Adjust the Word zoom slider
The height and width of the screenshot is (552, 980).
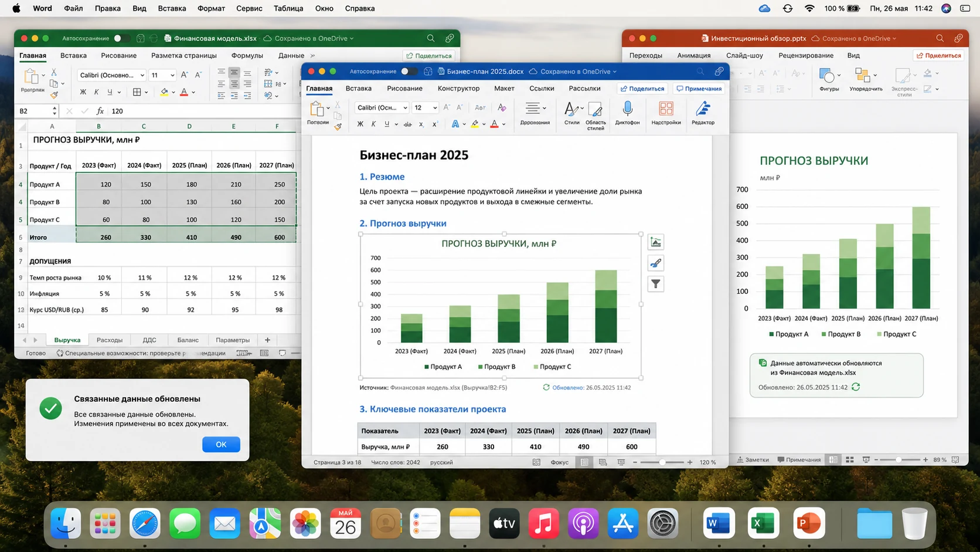coord(662,462)
